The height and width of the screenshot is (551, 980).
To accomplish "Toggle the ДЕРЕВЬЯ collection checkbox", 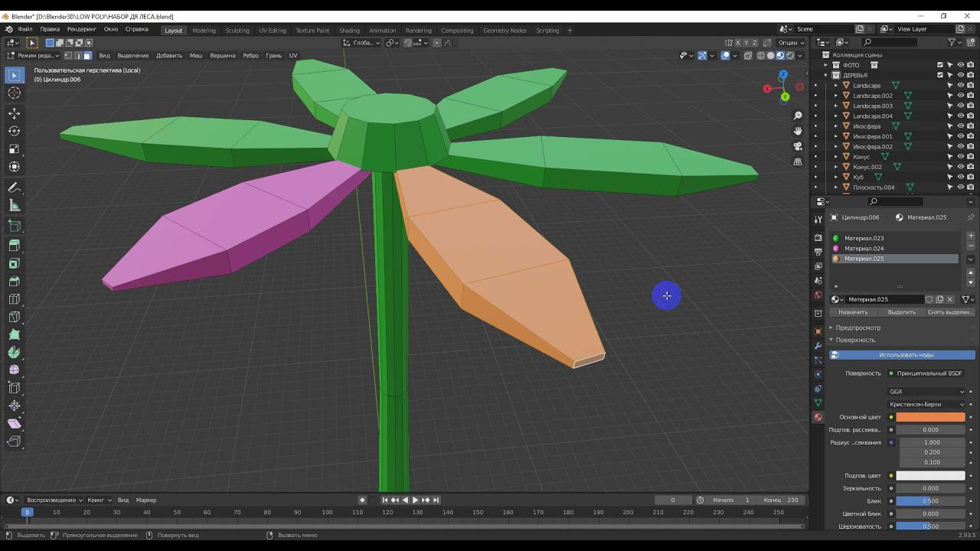I will [x=940, y=75].
